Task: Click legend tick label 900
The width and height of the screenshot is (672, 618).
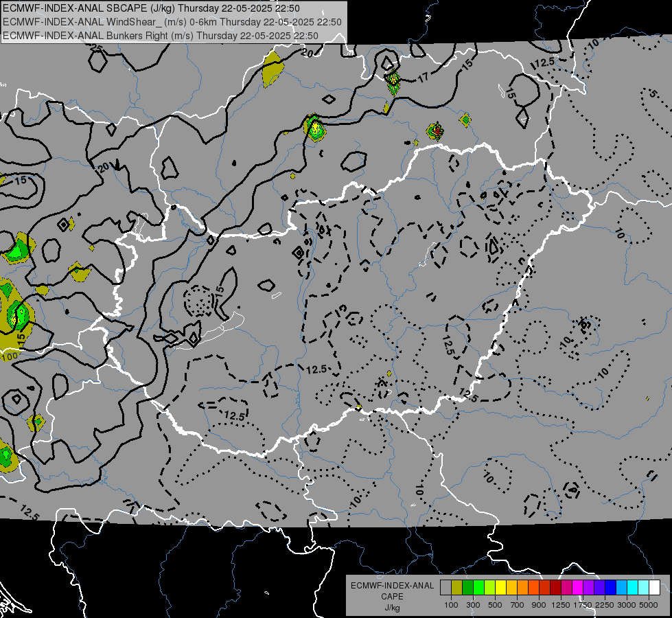Action: 539,605
